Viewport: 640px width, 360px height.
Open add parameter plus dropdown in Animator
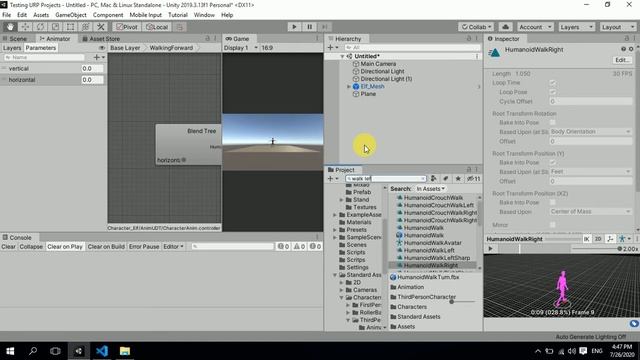[99, 58]
